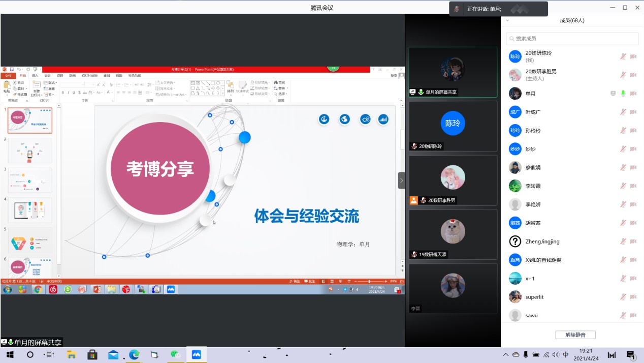Collapse the video strip with the side arrow
Screen dimensions: 644x363
(x=401, y=180)
